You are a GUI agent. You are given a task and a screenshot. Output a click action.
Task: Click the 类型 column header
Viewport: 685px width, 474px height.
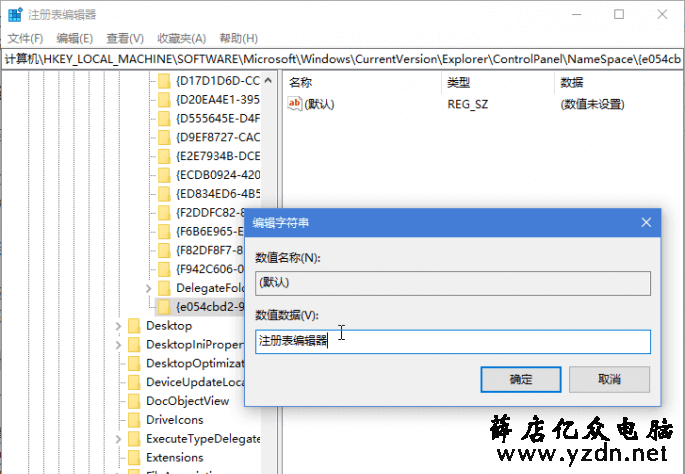(x=458, y=83)
